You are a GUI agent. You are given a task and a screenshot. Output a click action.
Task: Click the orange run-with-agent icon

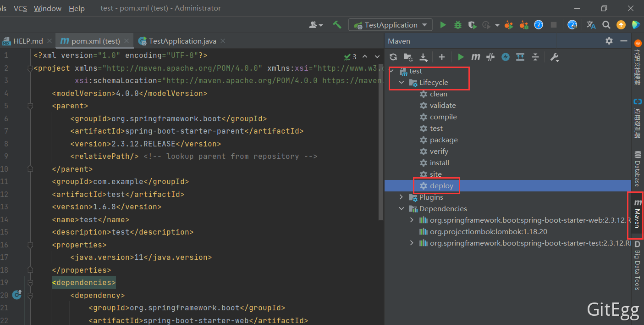click(x=508, y=25)
